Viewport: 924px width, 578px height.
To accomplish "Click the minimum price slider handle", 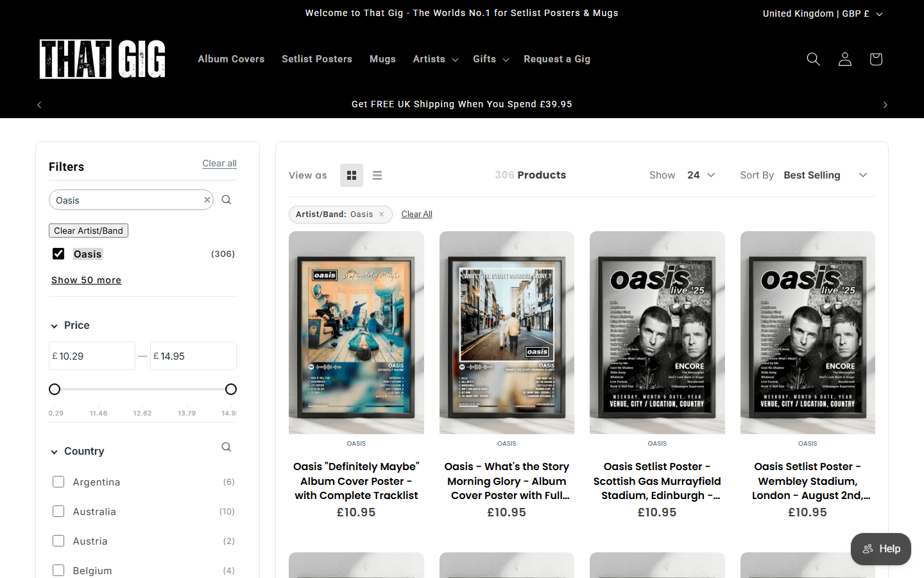I will pyautogui.click(x=55, y=389).
